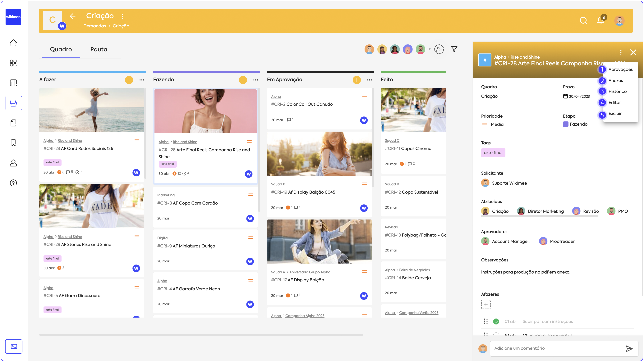This screenshot has width=644, height=362.
Task: Open Fazendo column three-dot menu
Action: coord(255,80)
